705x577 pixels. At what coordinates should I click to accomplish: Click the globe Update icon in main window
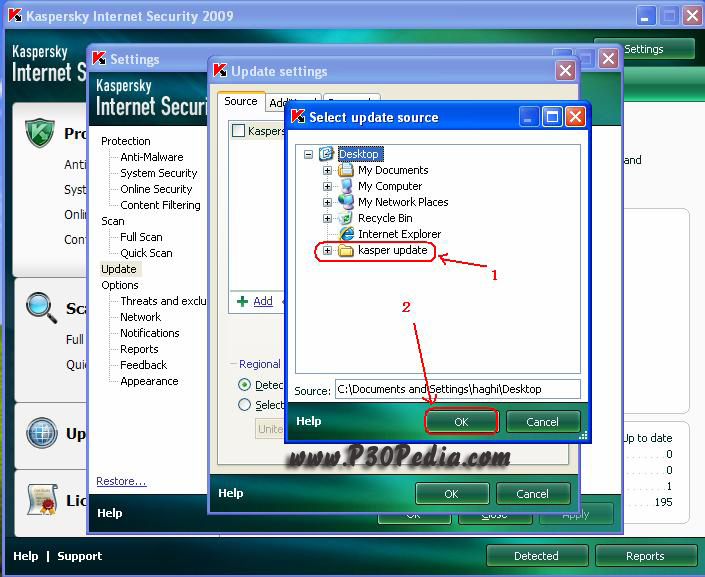click(41, 433)
